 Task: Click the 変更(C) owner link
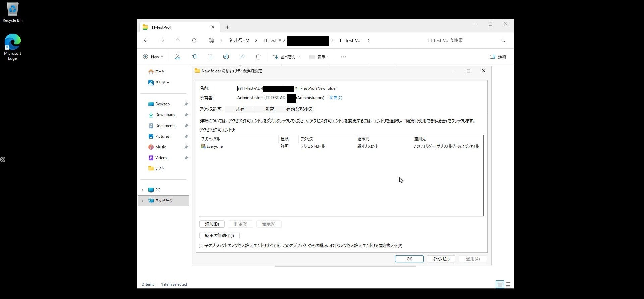point(336,98)
